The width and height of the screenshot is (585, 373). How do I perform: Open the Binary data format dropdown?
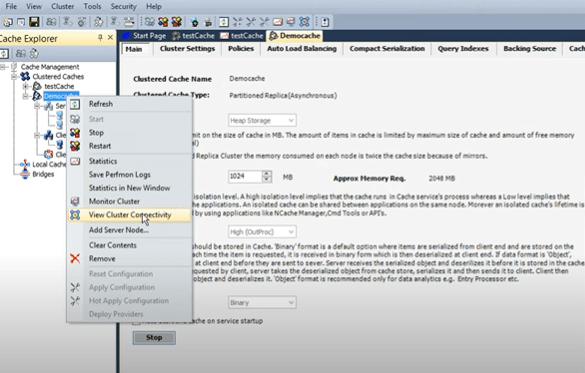[262, 303]
